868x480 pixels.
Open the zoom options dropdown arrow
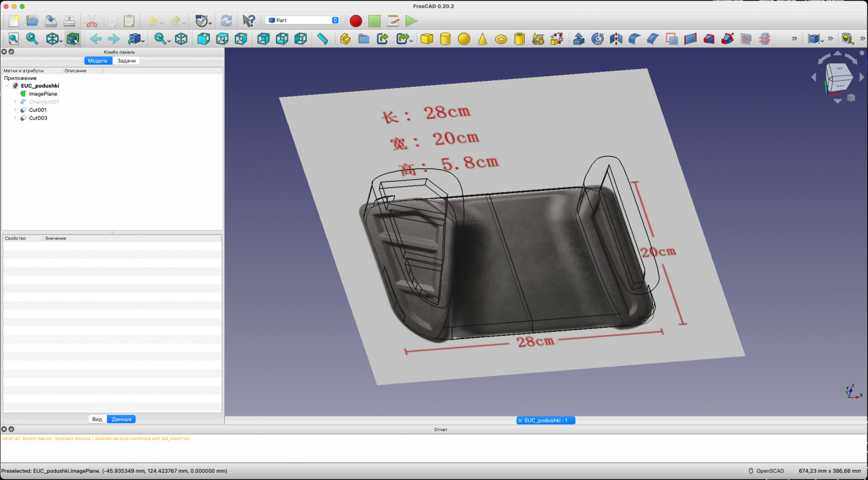point(169,41)
